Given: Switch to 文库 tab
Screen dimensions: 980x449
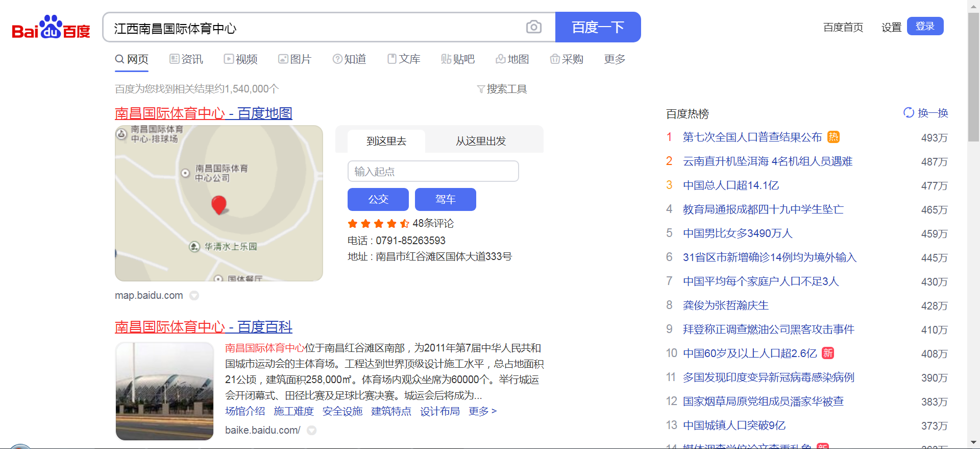Looking at the screenshot, I should (x=404, y=59).
